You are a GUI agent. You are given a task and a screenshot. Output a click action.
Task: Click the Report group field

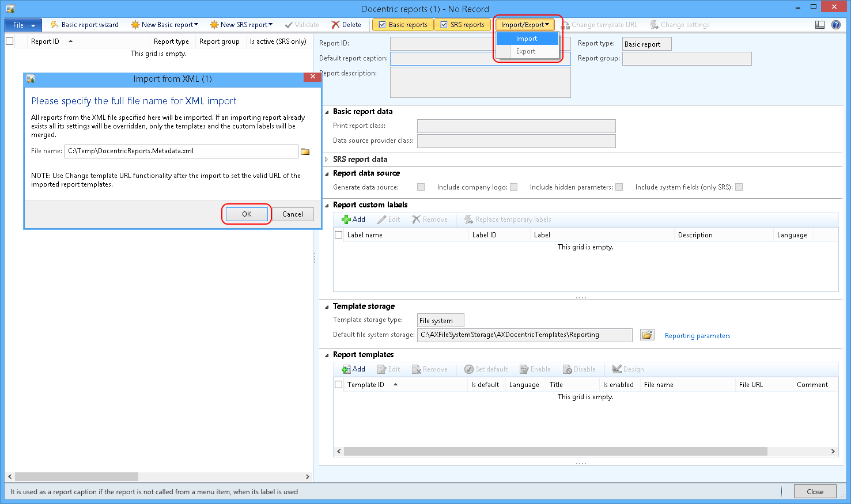[687, 59]
